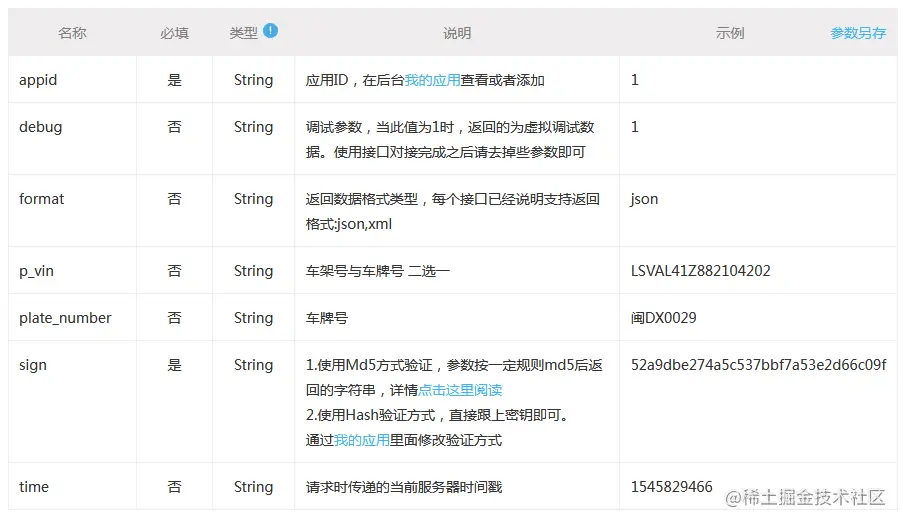
Task: Select the 名称 column header
Action: point(72,33)
